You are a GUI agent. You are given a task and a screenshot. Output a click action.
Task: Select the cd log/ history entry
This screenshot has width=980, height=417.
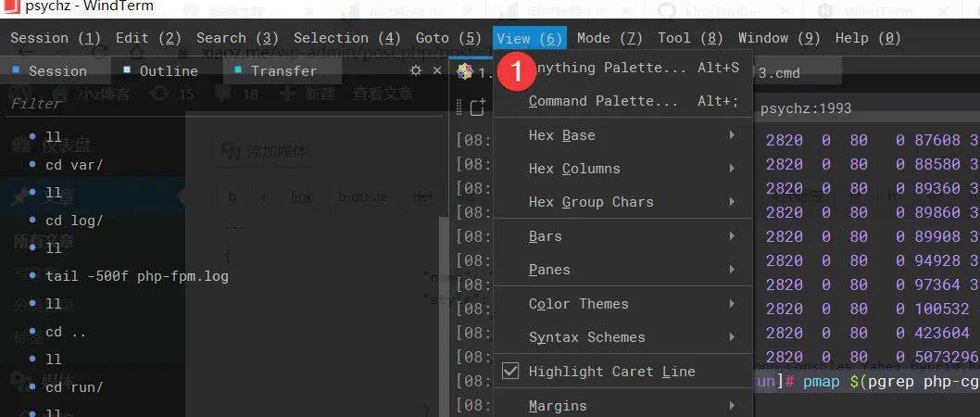(74, 221)
